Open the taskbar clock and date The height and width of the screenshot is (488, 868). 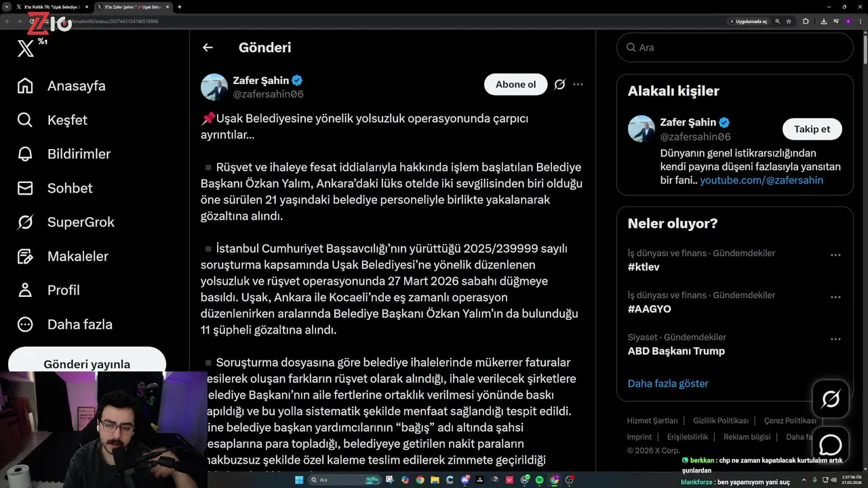click(x=852, y=480)
